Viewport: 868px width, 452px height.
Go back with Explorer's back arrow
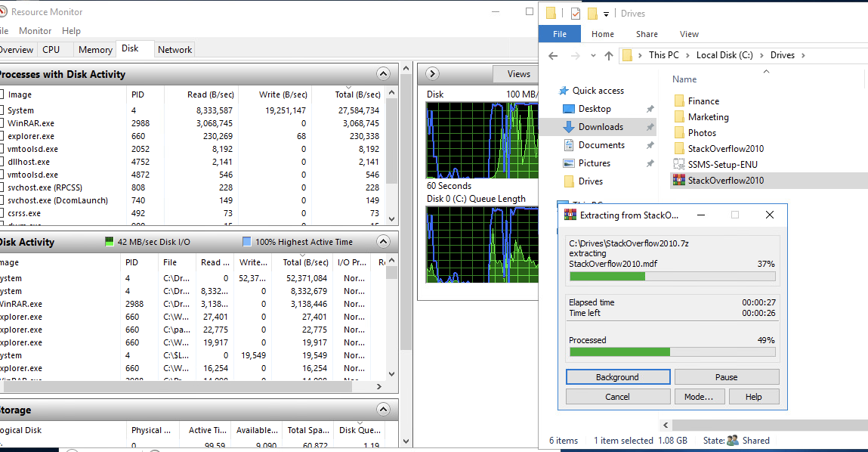click(553, 55)
